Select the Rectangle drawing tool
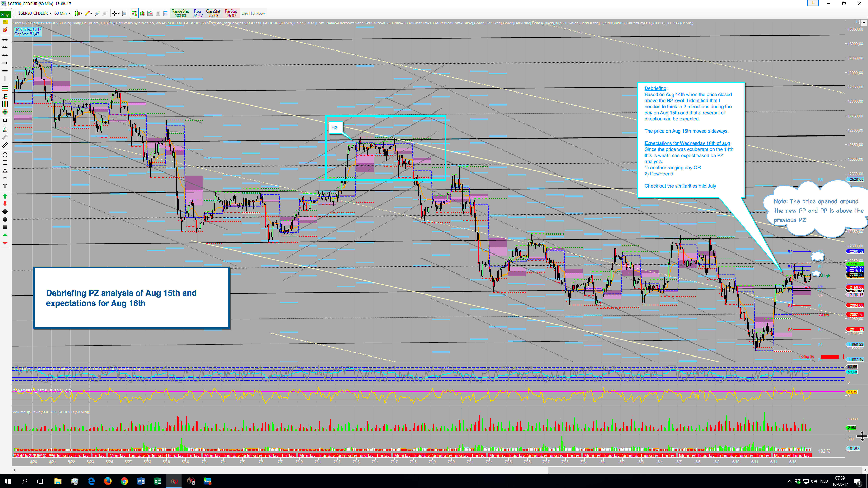 5,163
